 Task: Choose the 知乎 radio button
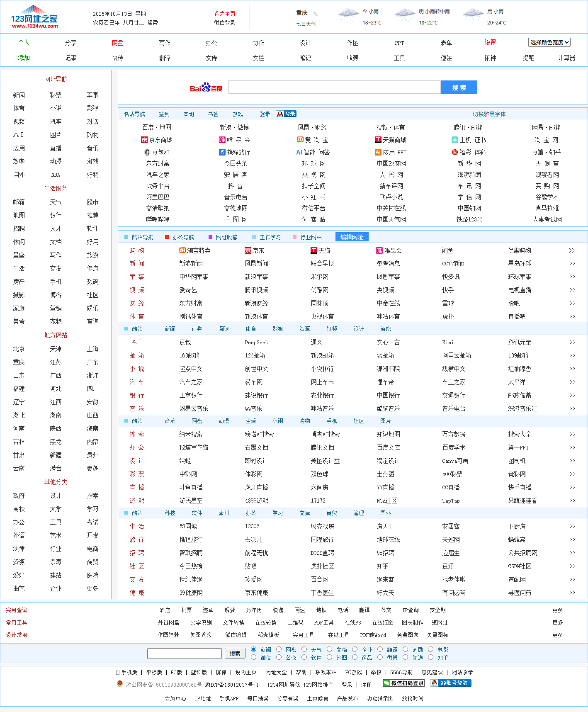pyautogui.click(x=431, y=657)
